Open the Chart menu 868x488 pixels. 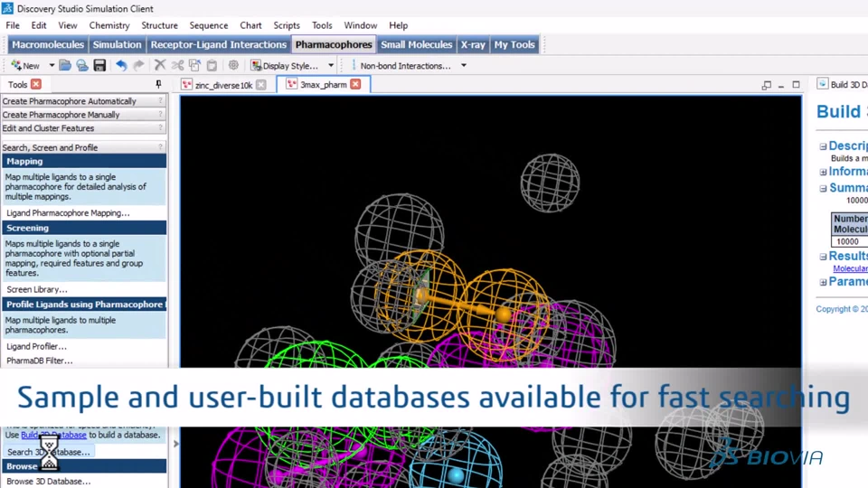pos(250,25)
